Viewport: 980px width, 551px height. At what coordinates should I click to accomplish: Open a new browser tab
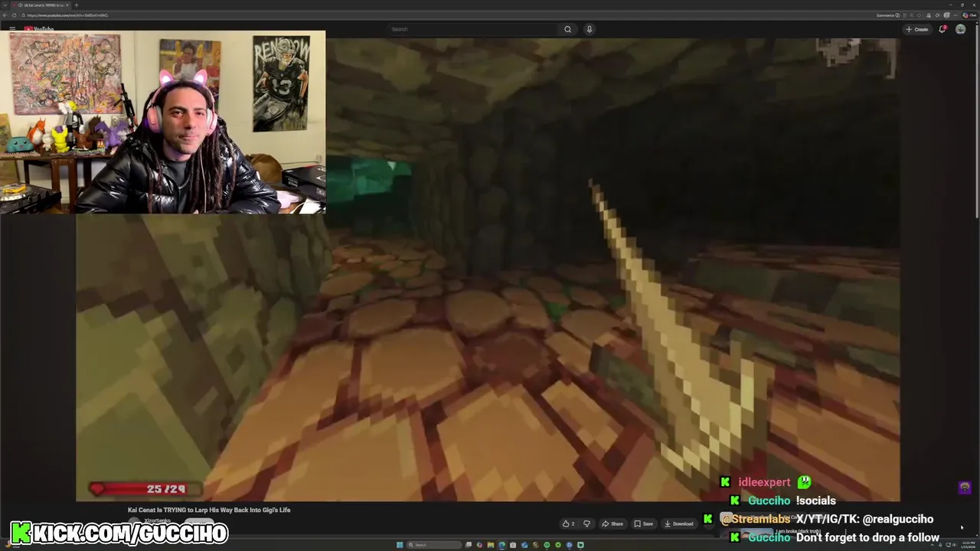pyautogui.click(x=76, y=5)
